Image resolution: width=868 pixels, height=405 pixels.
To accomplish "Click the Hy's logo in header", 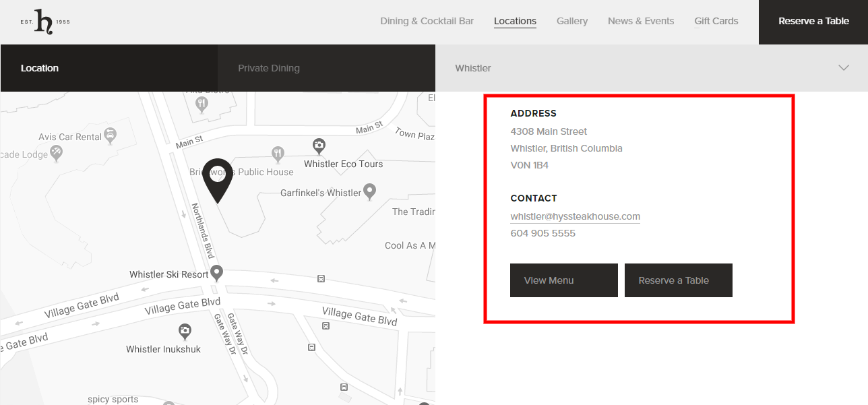I will pyautogui.click(x=45, y=22).
